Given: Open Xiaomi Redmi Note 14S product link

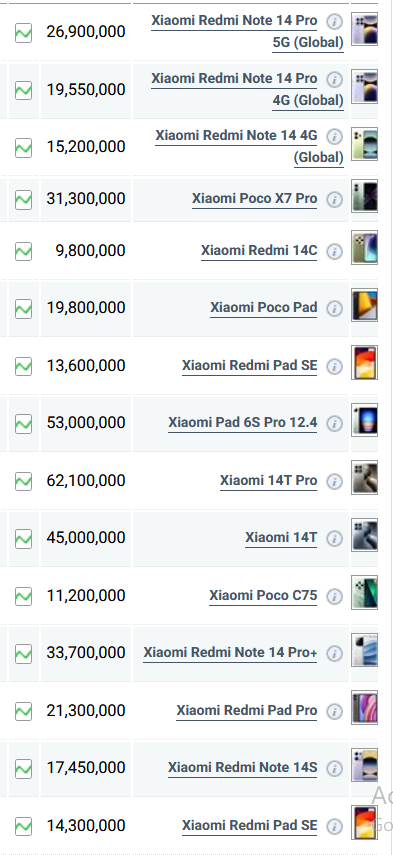Looking at the screenshot, I should [243, 768].
